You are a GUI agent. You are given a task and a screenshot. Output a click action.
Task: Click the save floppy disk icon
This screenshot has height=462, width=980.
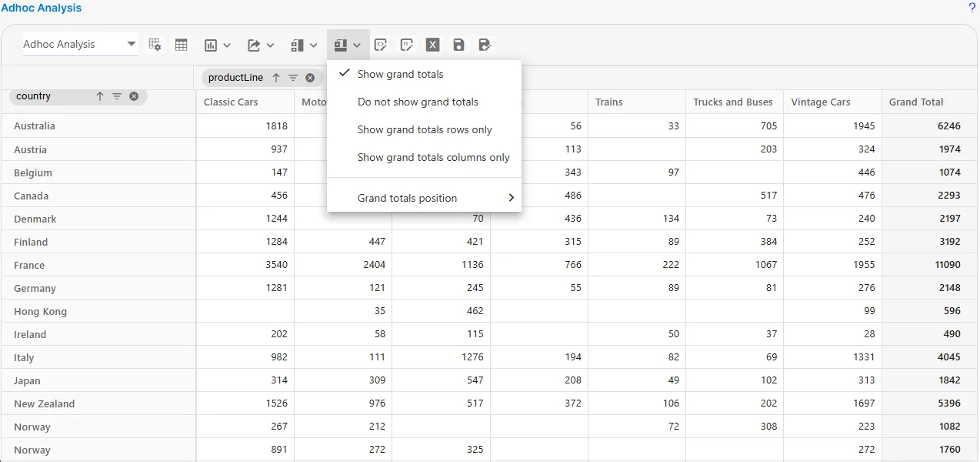point(458,45)
